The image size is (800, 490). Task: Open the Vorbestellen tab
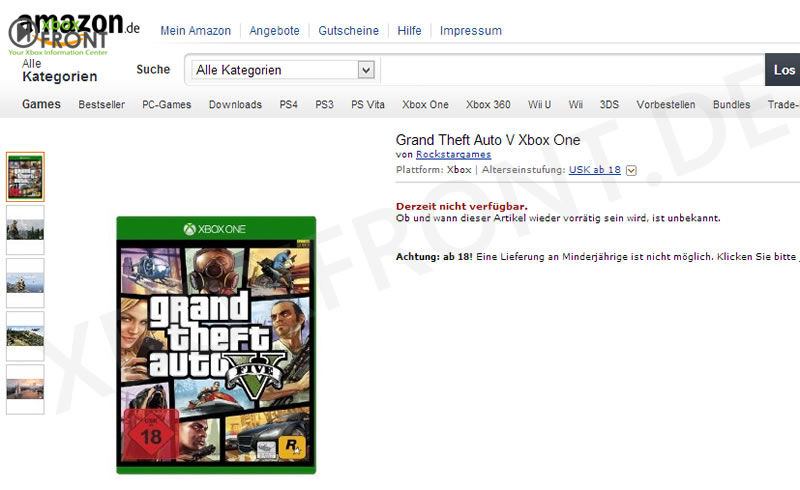(x=665, y=105)
